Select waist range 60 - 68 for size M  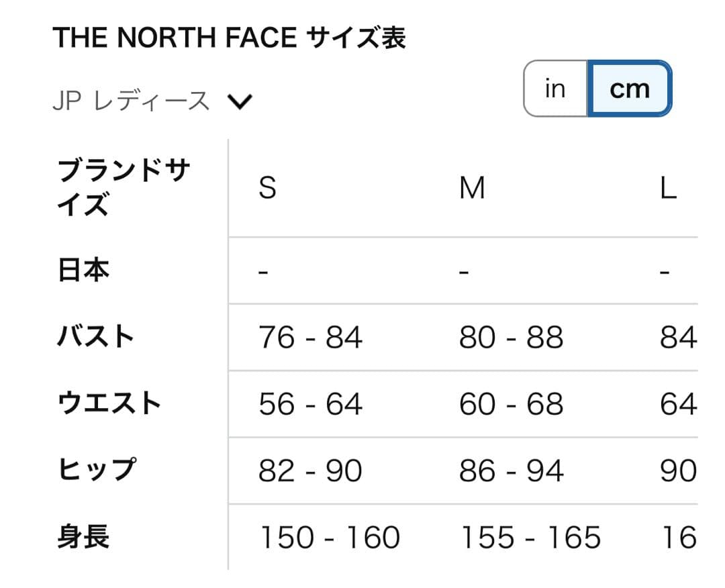512,403
